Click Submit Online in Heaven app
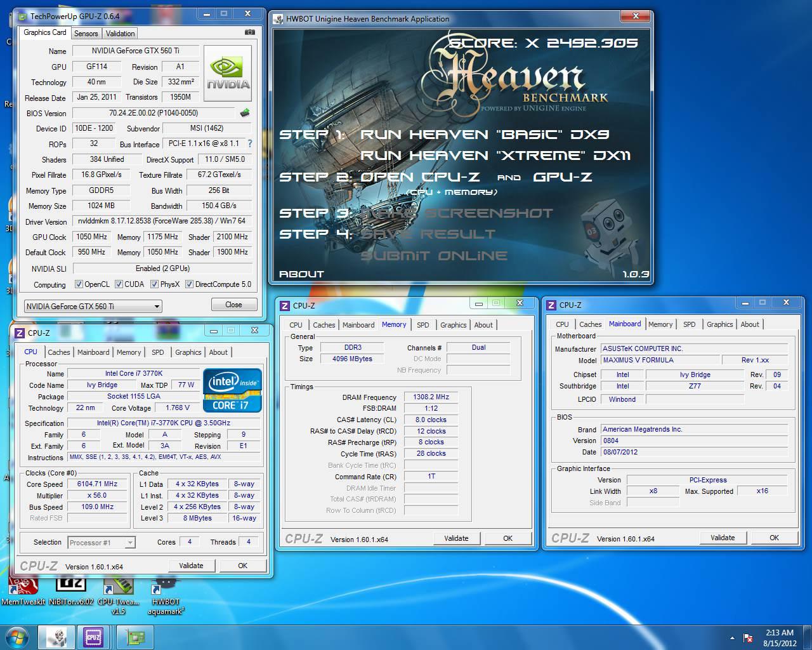 (x=434, y=256)
